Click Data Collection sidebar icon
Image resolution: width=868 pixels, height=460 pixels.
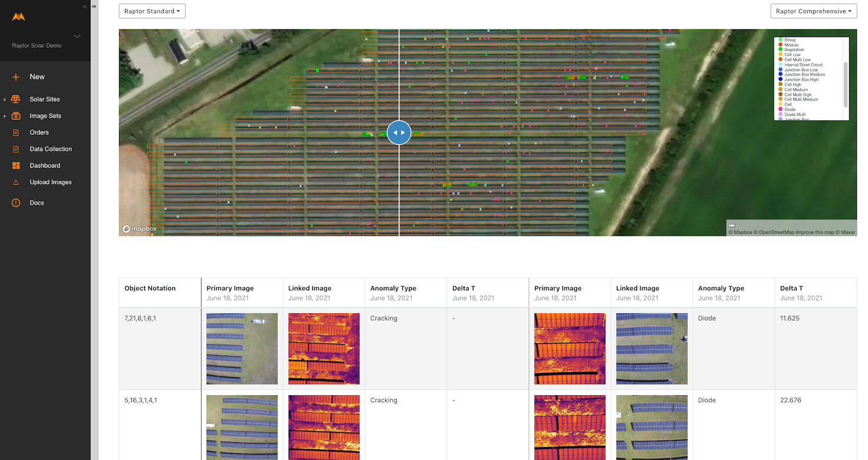(x=16, y=149)
